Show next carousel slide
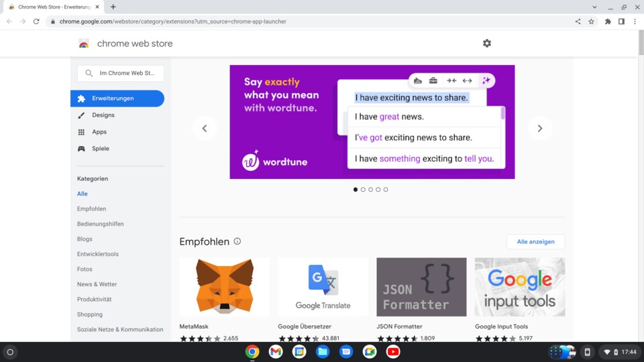Image resolution: width=644 pixels, height=362 pixels. pos(539,129)
